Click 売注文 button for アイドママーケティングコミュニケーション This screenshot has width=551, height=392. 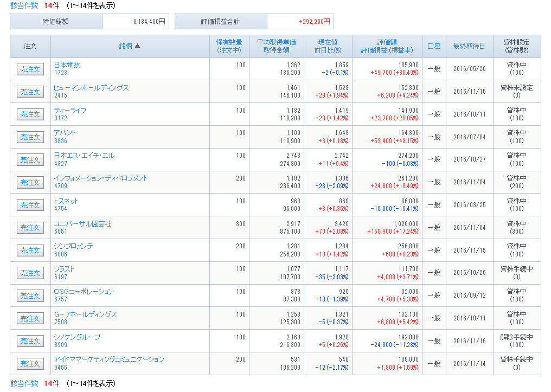click(30, 364)
